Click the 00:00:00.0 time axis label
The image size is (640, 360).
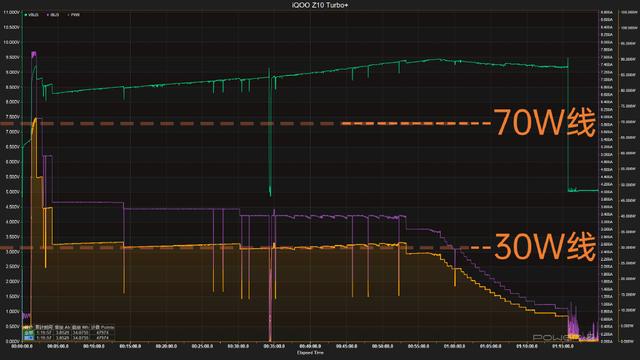pyautogui.click(x=23, y=346)
